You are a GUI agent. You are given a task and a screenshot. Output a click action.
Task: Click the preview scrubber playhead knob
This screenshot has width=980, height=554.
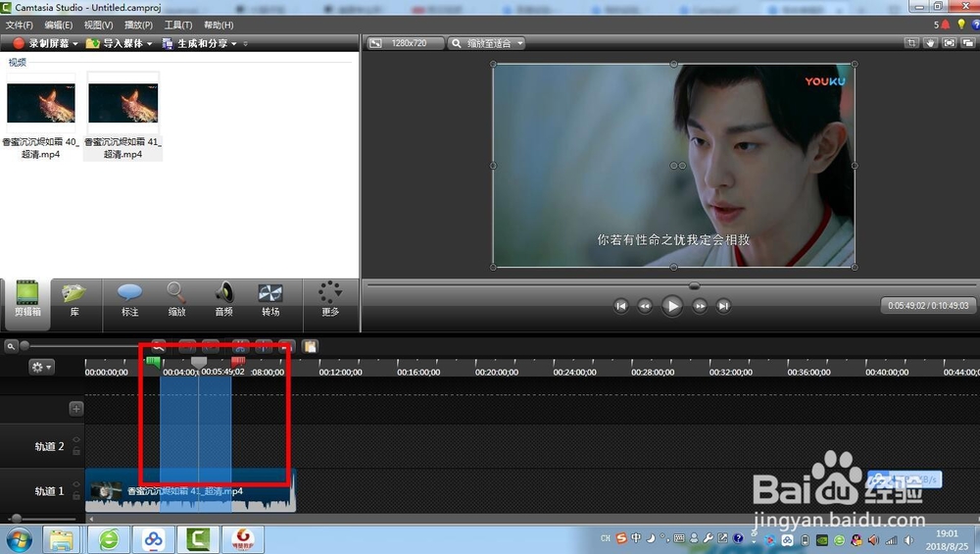pyautogui.click(x=694, y=285)
